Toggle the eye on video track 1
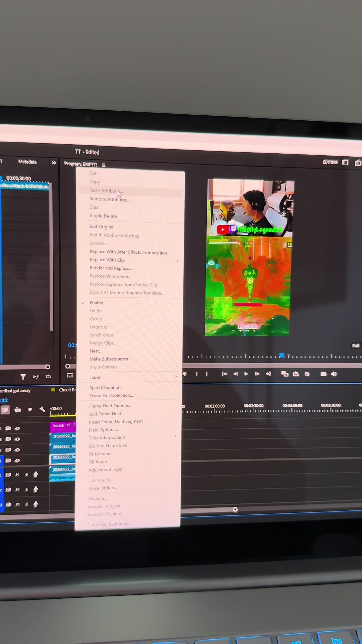 pyautogui.click(x=17, y=461)
